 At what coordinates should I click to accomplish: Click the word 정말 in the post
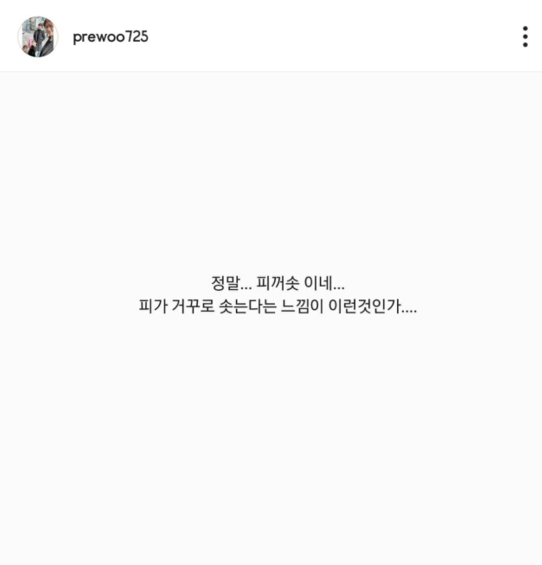coord(225,283)
